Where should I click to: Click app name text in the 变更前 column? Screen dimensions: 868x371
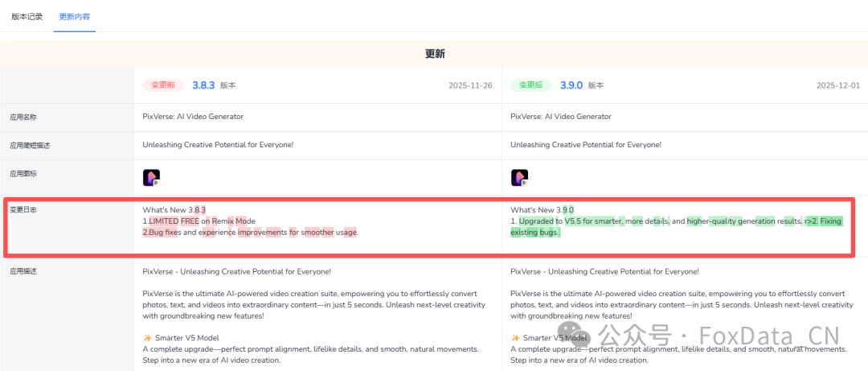click(193, 117)
